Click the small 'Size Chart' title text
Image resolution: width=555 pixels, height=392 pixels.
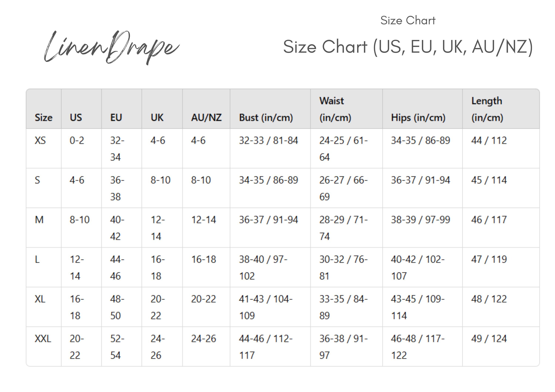click(x=408, y=20)
